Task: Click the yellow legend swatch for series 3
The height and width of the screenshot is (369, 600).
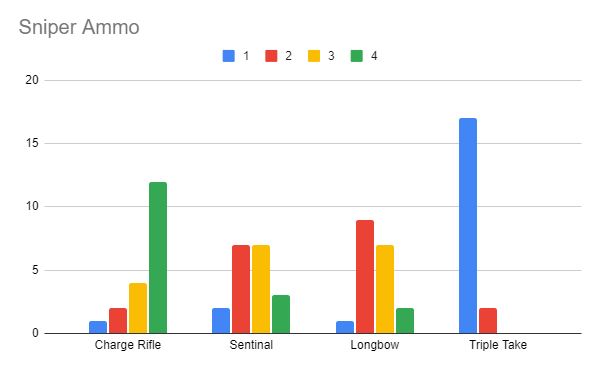Action: (x=314, y=56)
